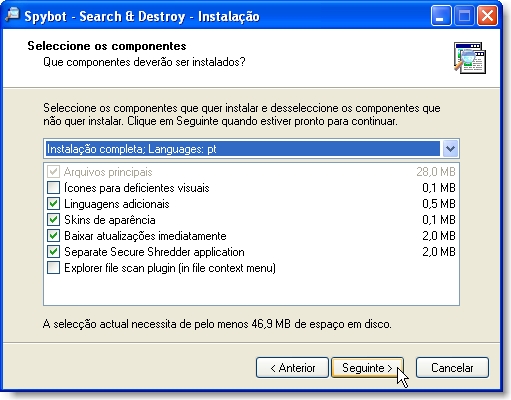The image size is (511, 400).
Task: Enable Ícones para deficientes visuais checkbox
Action: [53, 188]
